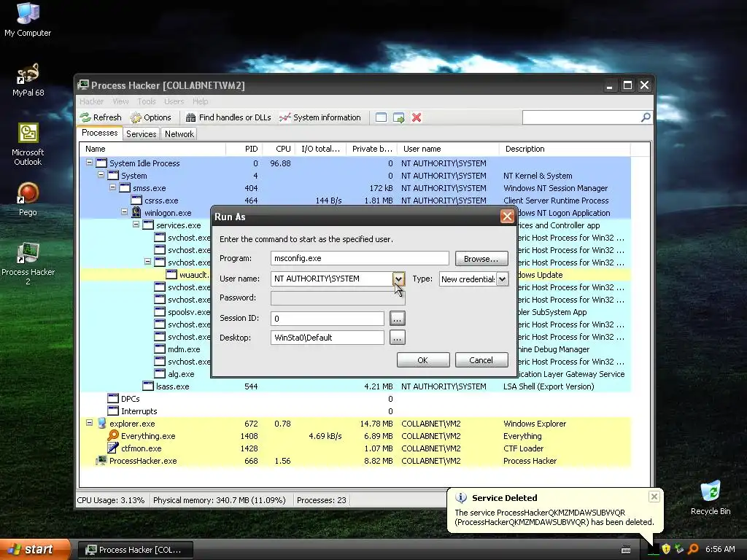Screen dimensions: 747x560
Task: Focus the process search box
Action: click(x=581, y=117)
